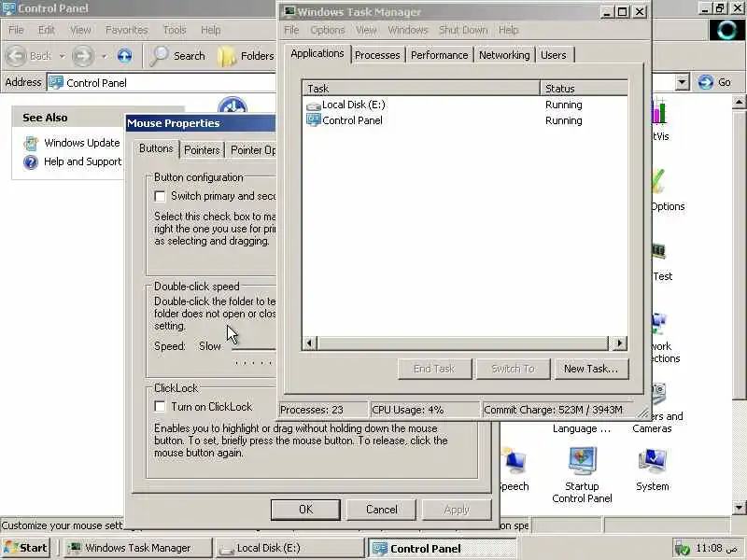
Task: Open the Windows Update link
Action: tap(81, 143)
